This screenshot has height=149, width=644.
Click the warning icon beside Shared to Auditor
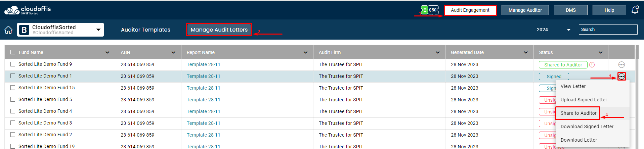click(x=592, y=65)
